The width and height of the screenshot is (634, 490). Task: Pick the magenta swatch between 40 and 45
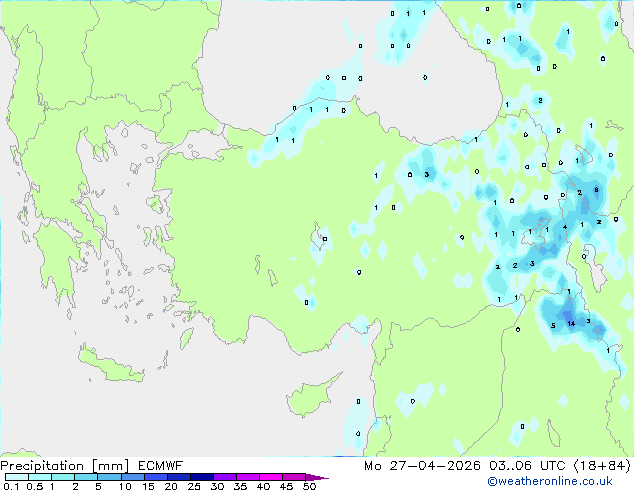point(271,477)
